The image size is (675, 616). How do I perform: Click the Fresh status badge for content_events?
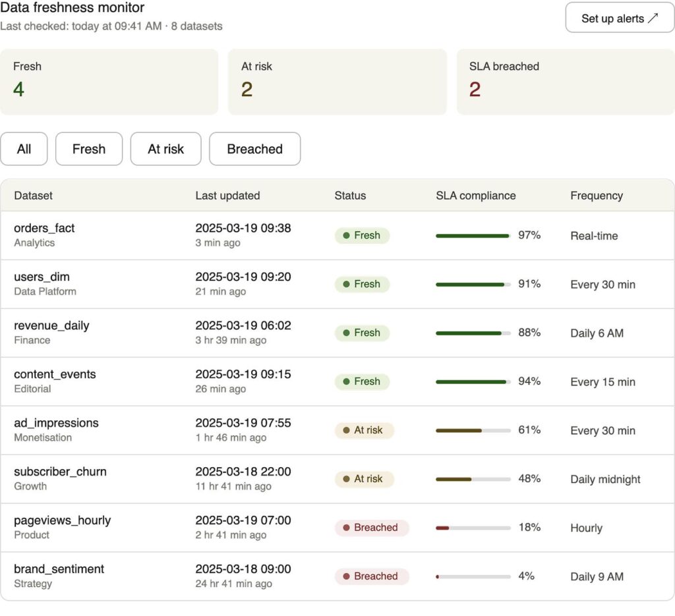pyautogui.click(x=362, y=381)
